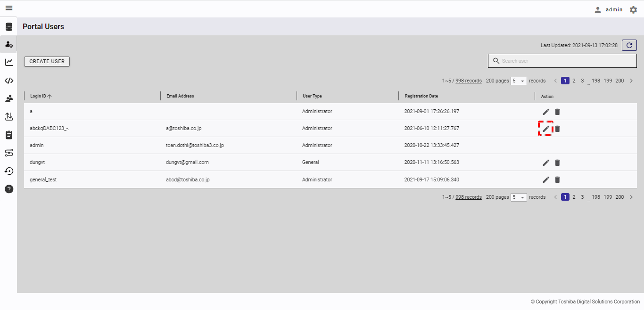This screenshot has height=310, width=644.
Task: Select the 'dungvt' login ID cell
Action: (37, 162)
